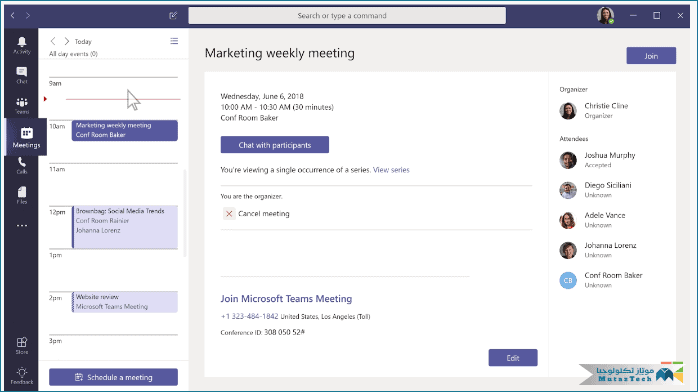698x392 pixels.
Task: Click the +1 323-484-1842 phone link
Action: click(249, 316)
